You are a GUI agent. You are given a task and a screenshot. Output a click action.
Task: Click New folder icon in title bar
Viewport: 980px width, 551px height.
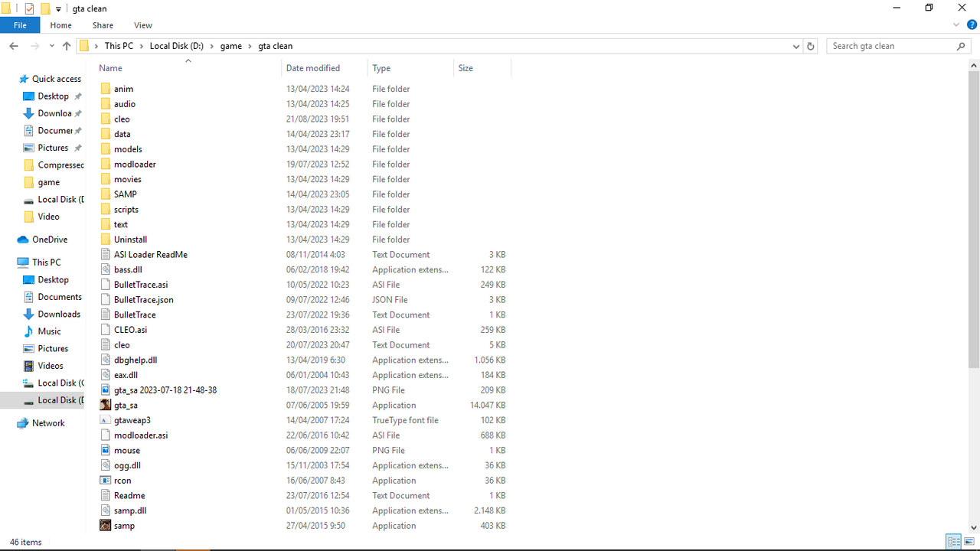point(45,8)
